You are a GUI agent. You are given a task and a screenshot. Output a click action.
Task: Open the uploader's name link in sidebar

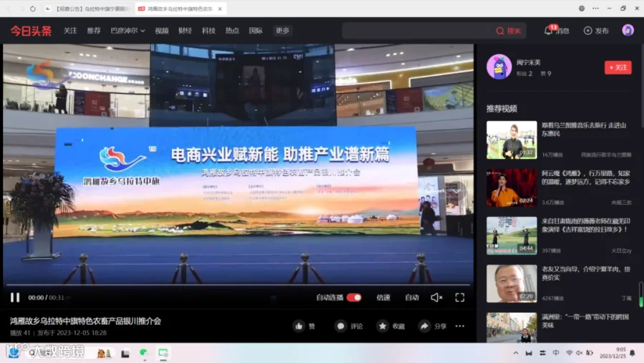(x=529, y=62)
